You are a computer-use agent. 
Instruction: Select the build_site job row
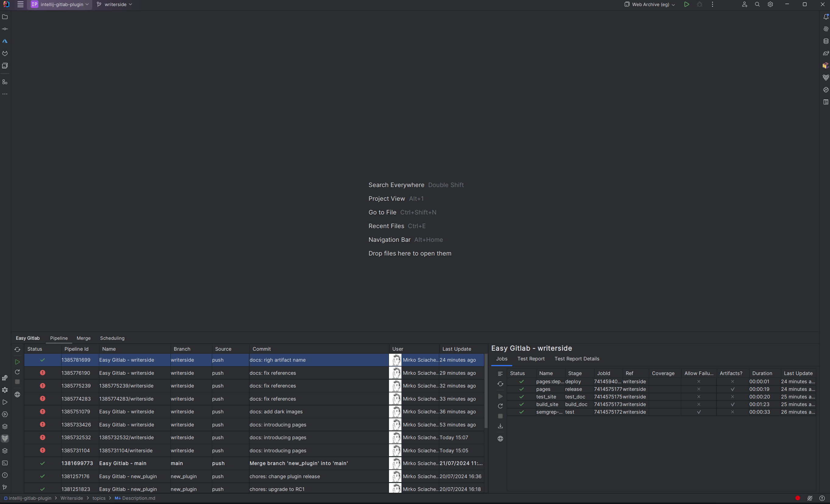tap(662, 404)
